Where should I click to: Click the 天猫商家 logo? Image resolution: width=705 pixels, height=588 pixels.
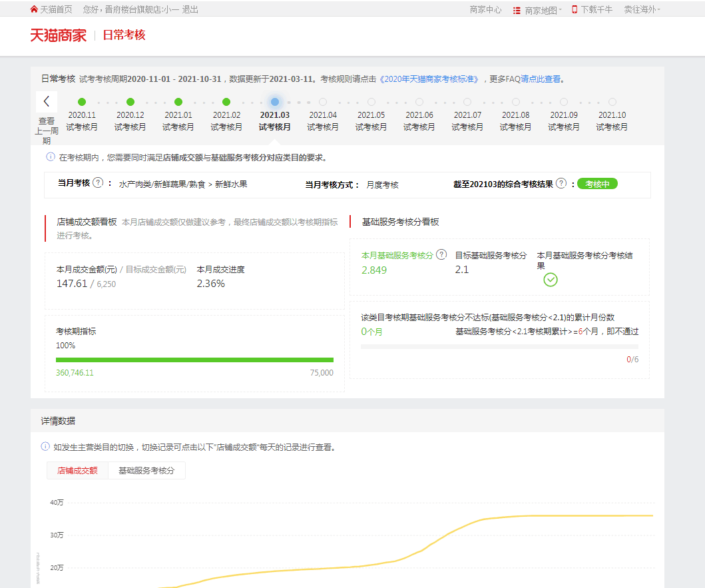point(58,35)
